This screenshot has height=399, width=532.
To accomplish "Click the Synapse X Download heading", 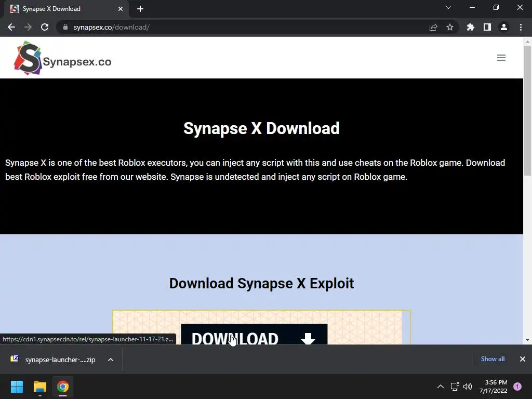I will pos(262,128).
